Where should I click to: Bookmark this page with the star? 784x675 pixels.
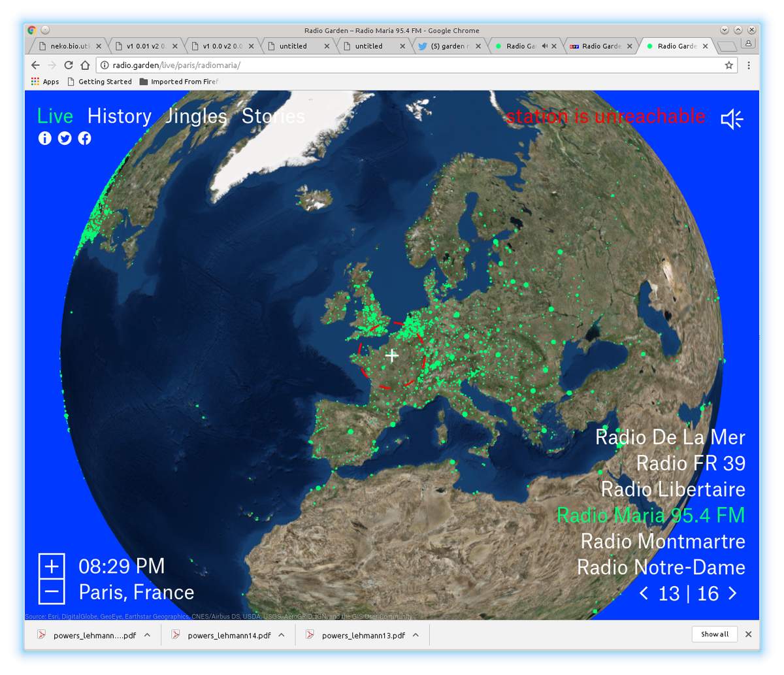(728, 65)
